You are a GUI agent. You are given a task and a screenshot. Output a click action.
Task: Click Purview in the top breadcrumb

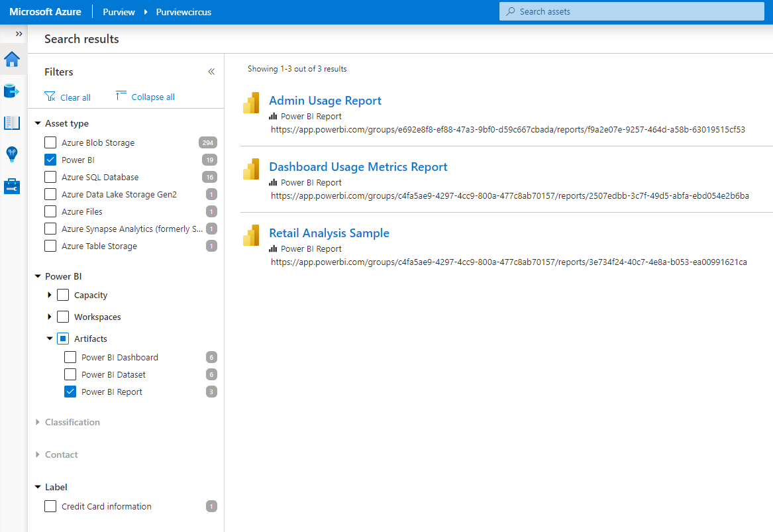click(x=119, y=12)
